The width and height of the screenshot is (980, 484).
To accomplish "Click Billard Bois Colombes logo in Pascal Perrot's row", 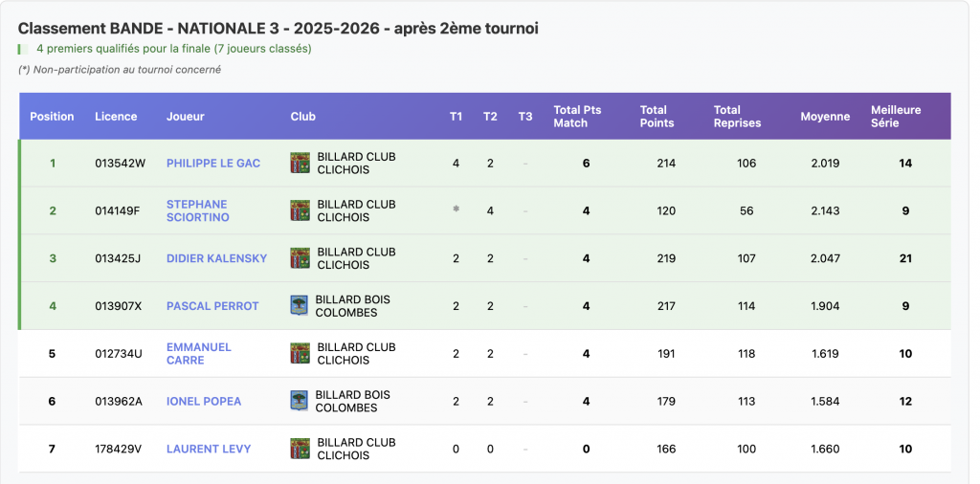I will [x=300, y=305].
